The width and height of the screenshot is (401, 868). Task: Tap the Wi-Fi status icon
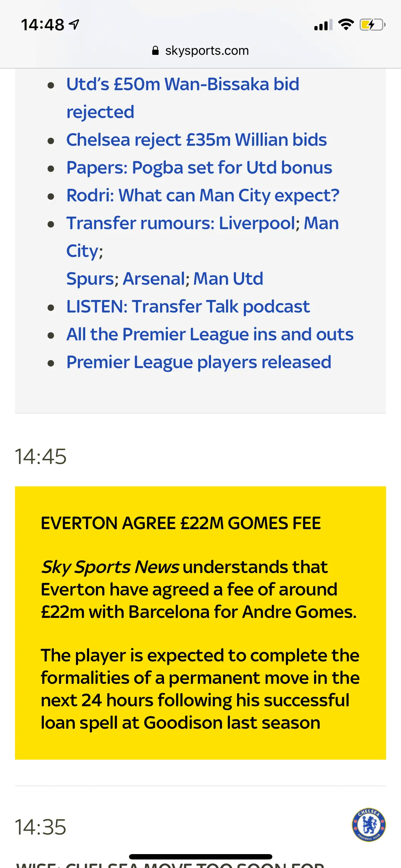coord(346,25)
